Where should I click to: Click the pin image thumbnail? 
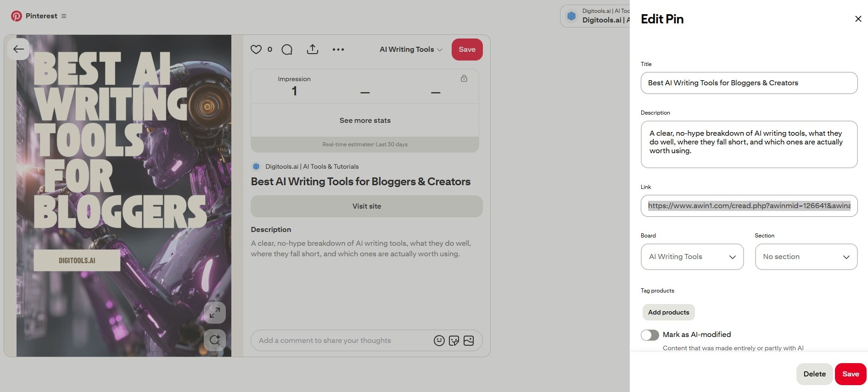[x=124, y=196]
